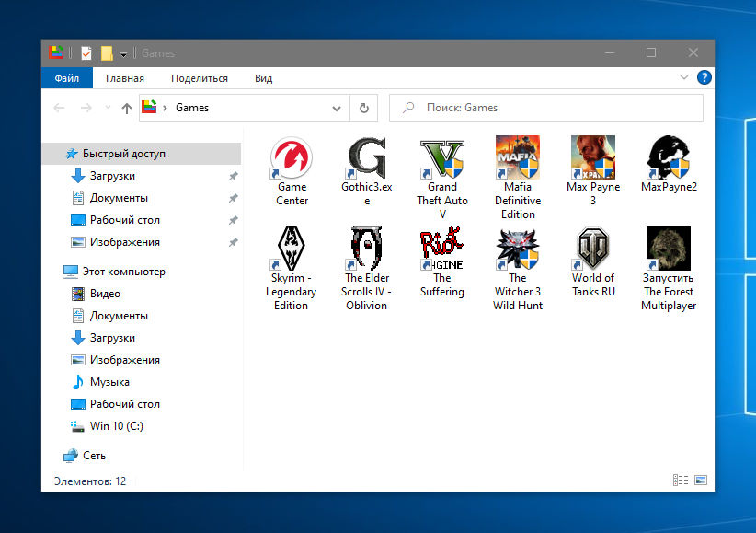The image size is (756, 533).
Task: Refresh the Games folder view
Action: click(x=364, y=108)
